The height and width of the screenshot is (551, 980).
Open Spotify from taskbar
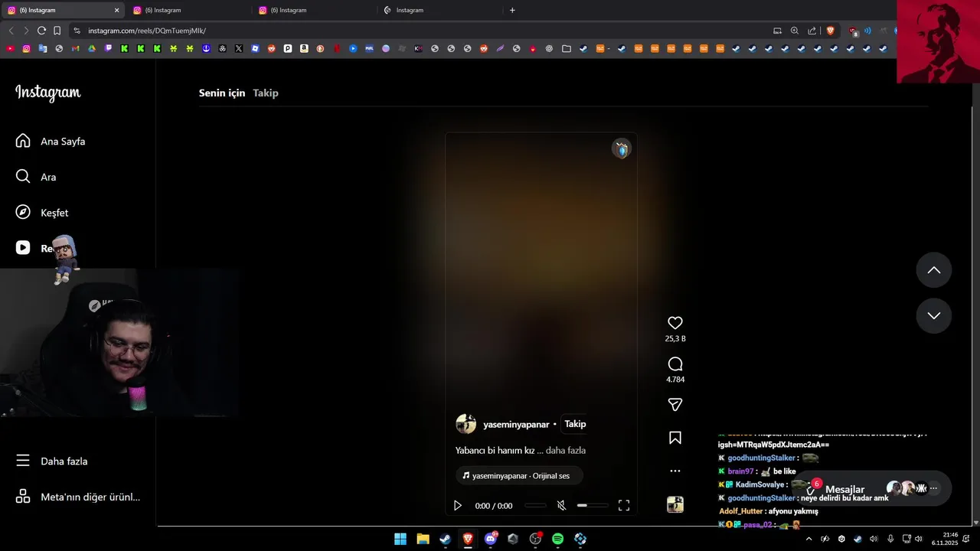[557, 539]
